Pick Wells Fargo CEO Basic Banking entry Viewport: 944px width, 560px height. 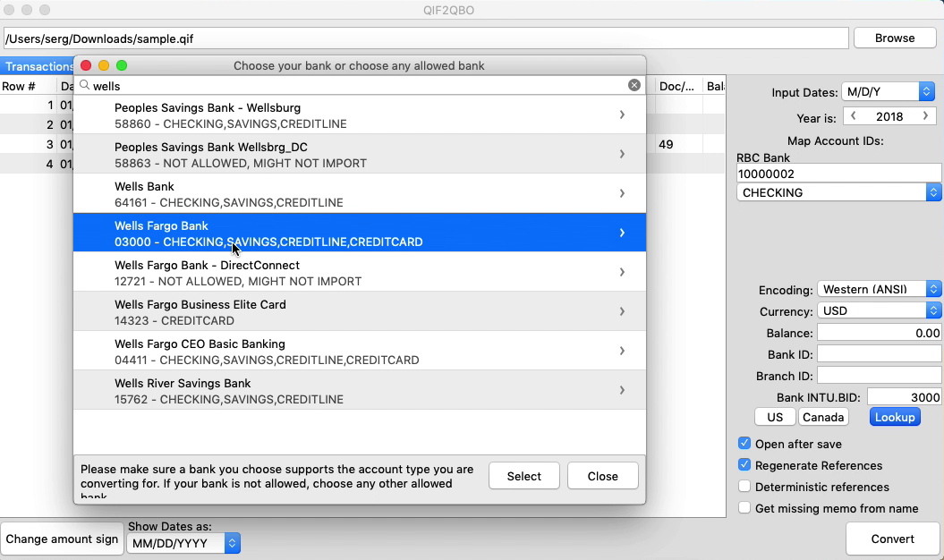point(360,351)
